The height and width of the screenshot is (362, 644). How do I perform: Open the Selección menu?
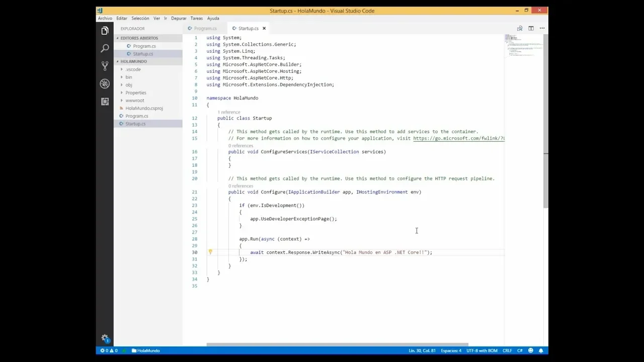click(140, 18)
